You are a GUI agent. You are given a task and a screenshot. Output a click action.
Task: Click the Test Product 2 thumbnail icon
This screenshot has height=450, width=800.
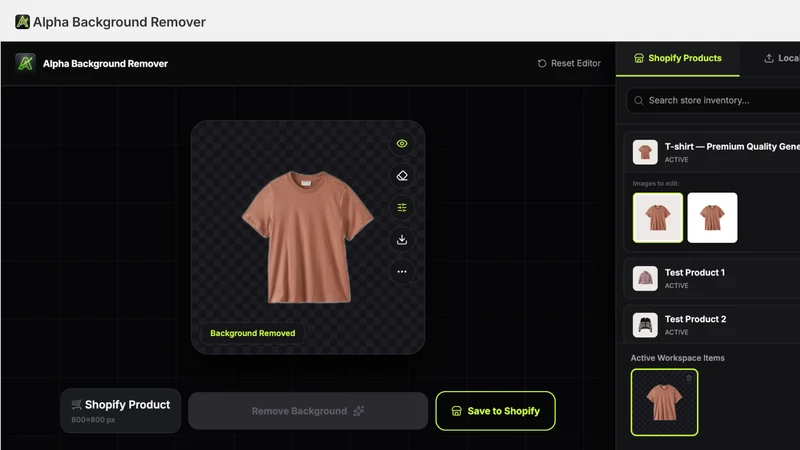pos(645,325)
